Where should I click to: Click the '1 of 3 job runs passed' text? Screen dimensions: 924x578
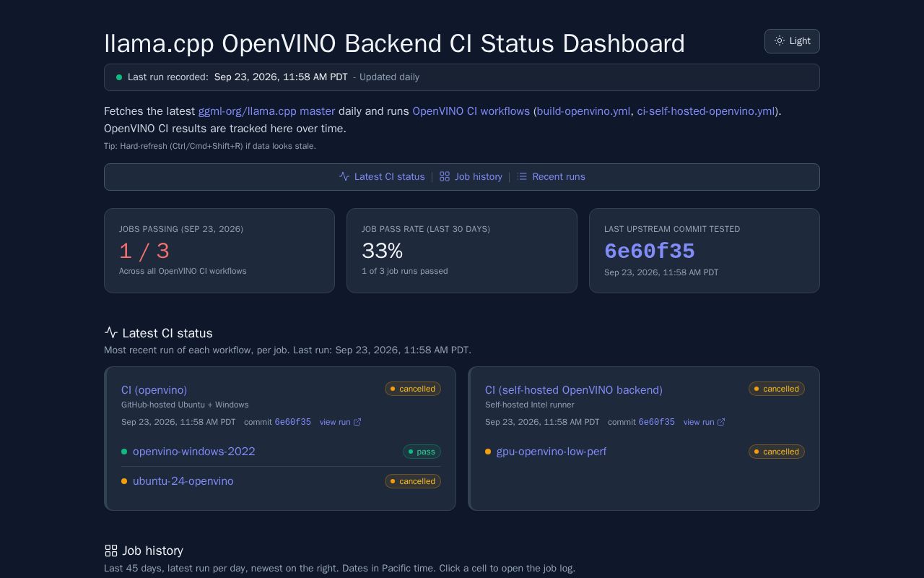click(405, 271)
